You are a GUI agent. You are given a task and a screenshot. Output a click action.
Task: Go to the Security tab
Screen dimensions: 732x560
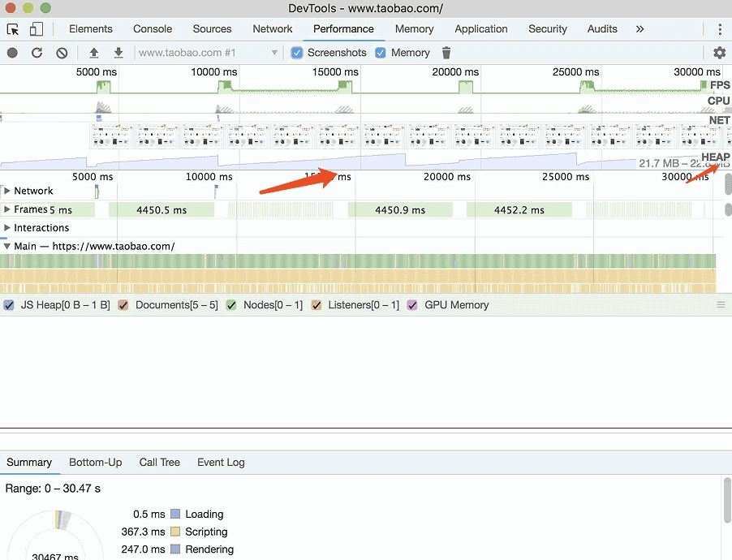click(548, 29)
